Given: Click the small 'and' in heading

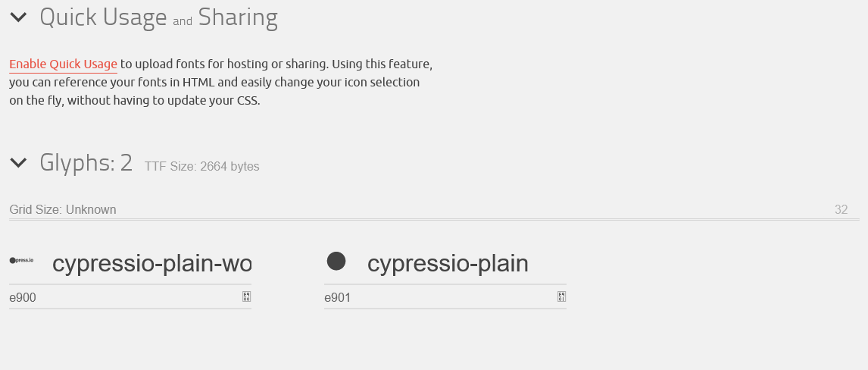Looking at the screenshot, I should pyautogui.click(x=183, y=22).
